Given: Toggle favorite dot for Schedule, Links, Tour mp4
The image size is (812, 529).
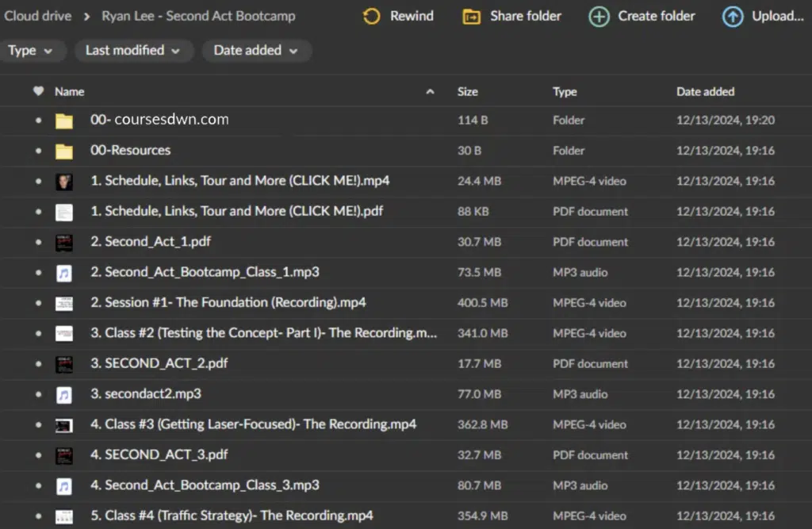Looking at the screenshot, I should click(x=38, y=181).
